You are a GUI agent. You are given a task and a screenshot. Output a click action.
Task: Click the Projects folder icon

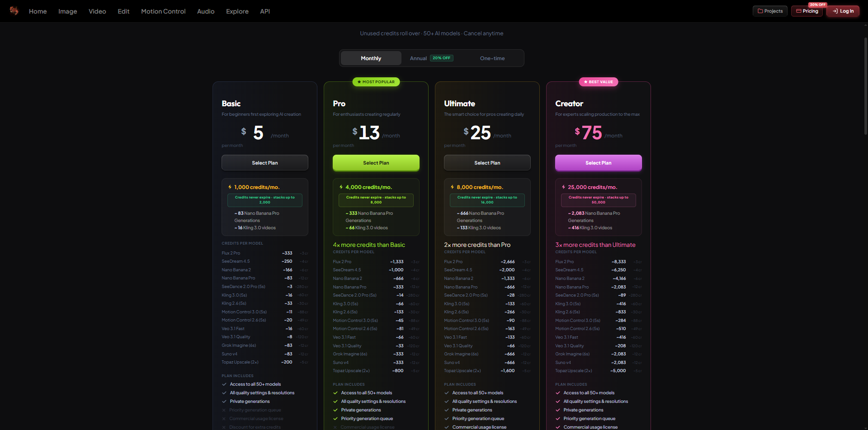tap(760, 11)
